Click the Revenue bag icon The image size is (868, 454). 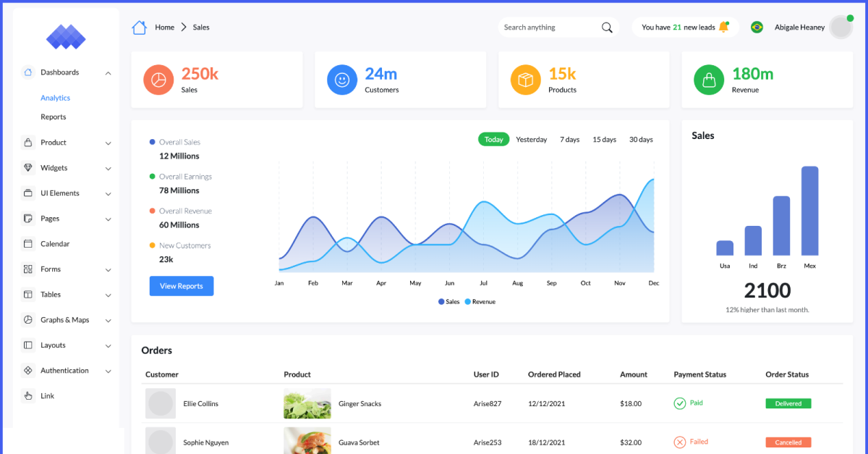(x=709, y=80)
